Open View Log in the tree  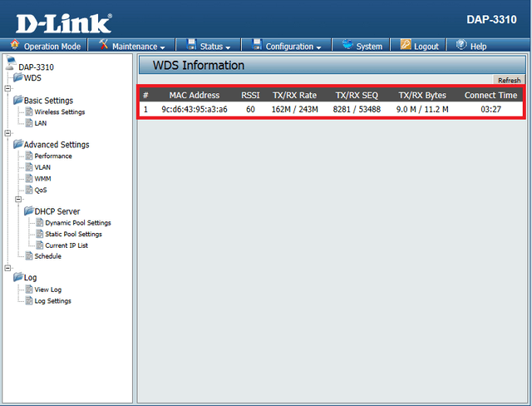(48, 290)
